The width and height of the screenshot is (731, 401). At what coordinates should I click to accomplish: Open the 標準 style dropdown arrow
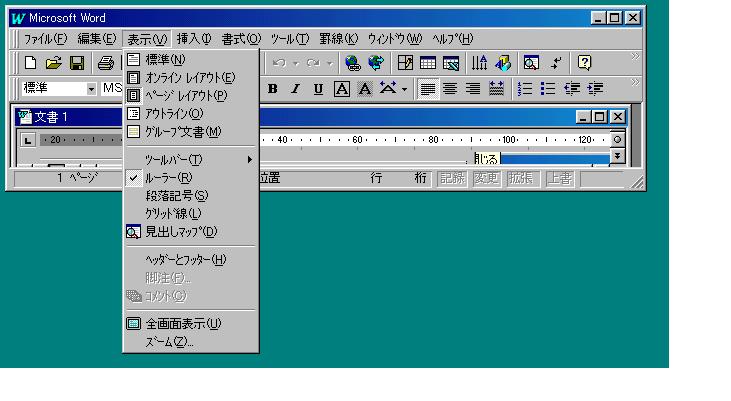[91, 89]
